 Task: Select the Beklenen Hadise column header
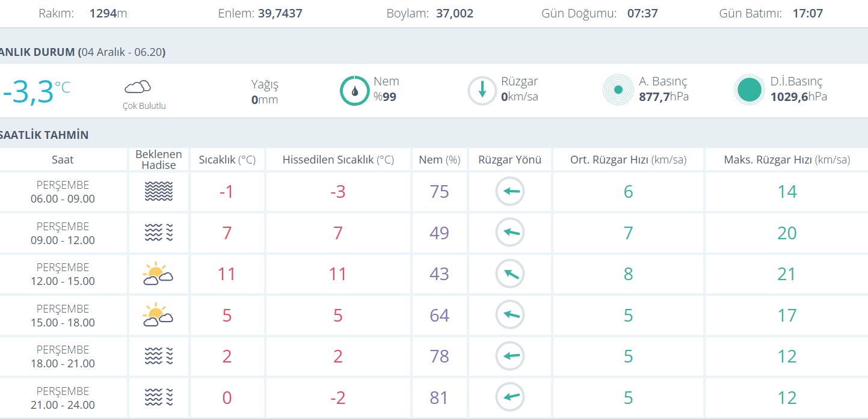tap(159, 159)
